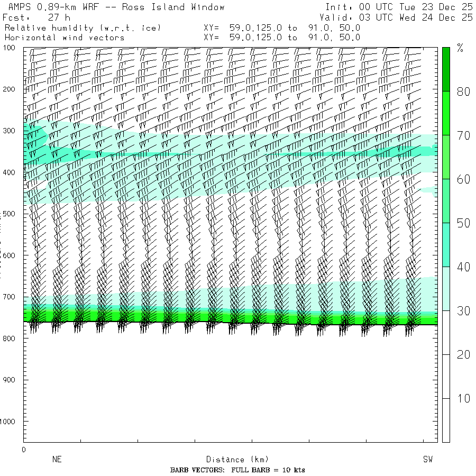This screenshot has width=476, height=476.
Task: Click the 500 pressure tick label
Action: (x=11, y=214)
